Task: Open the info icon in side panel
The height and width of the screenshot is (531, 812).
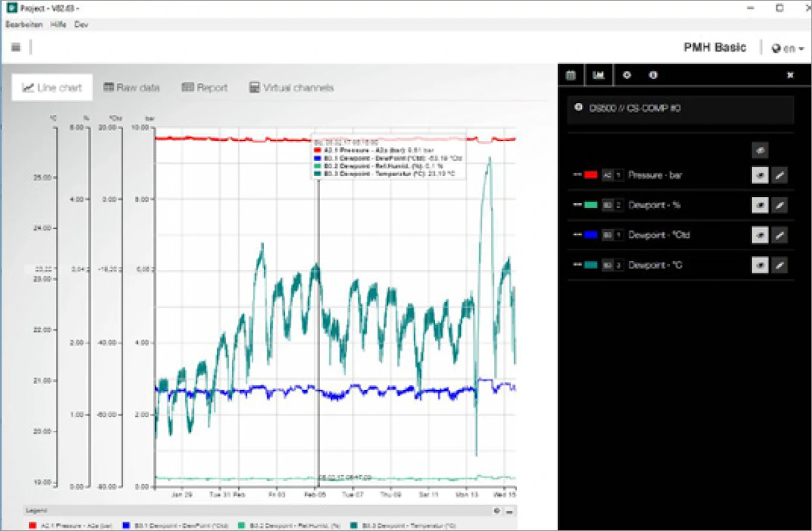Action: 653,75
